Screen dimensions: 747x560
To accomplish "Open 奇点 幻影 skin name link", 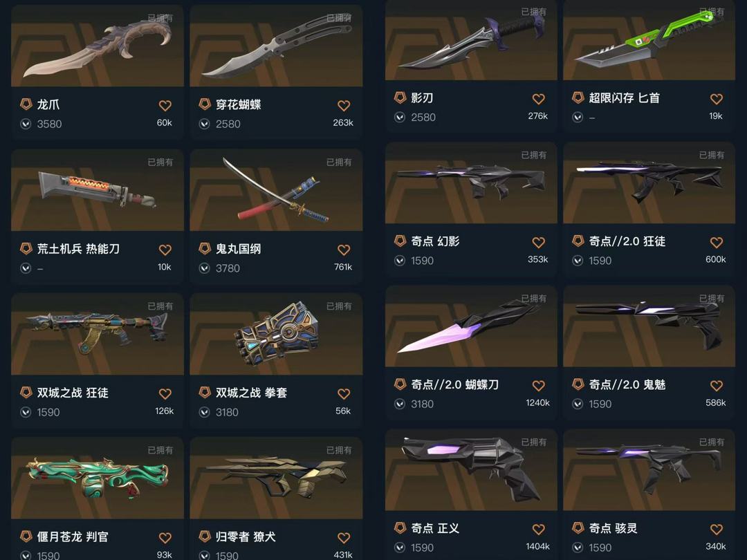I will pyautogui.click(x=435, y=241).
